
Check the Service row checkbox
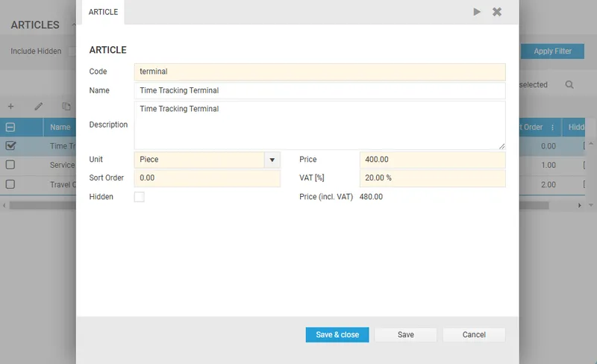click(10, 165)
